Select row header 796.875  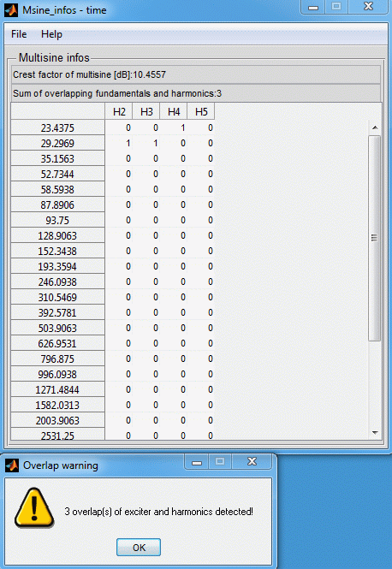coord(57,359)
